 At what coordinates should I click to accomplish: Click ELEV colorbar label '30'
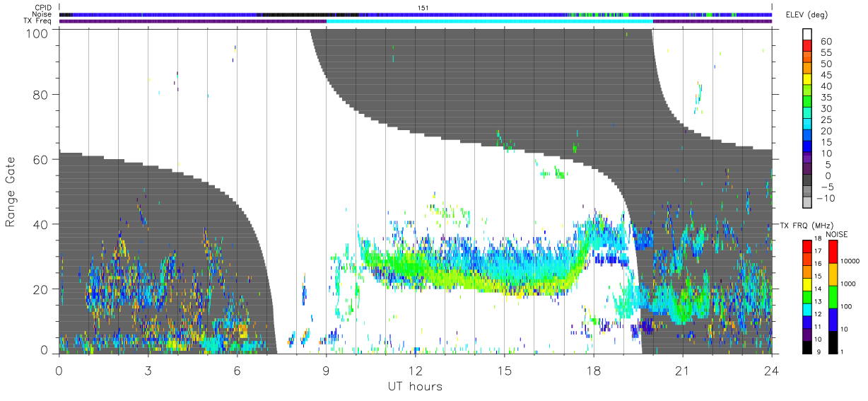pyautogui.click(x=826, y=109)
